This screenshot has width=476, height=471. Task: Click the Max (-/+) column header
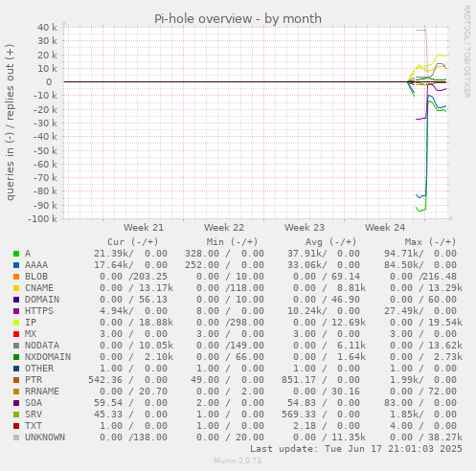tap(430, 242)
